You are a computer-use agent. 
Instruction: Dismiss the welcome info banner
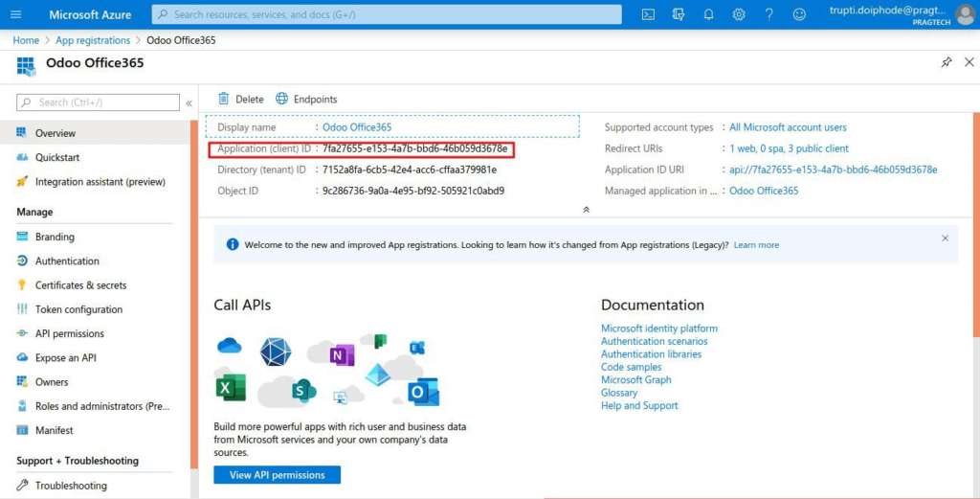(945, 238)
